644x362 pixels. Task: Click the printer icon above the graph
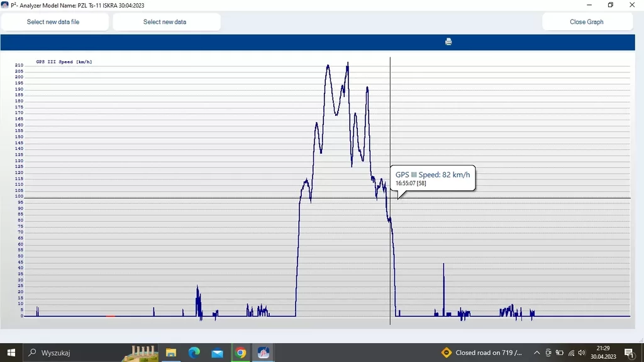pyautogui.click(x=448, y=42)
